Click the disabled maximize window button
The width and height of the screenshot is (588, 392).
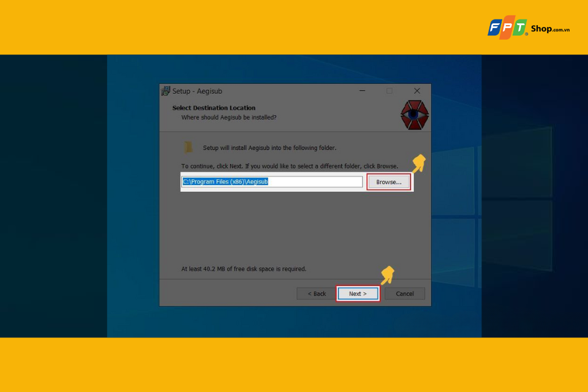[390, 91]
